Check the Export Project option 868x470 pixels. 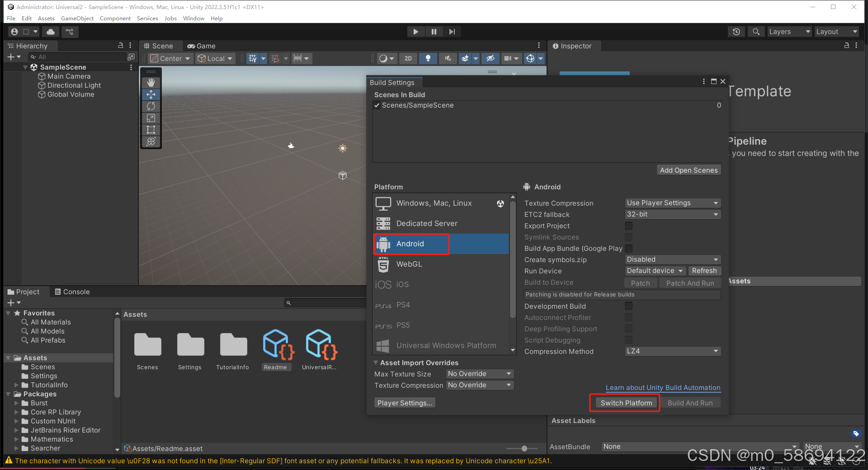628,226
